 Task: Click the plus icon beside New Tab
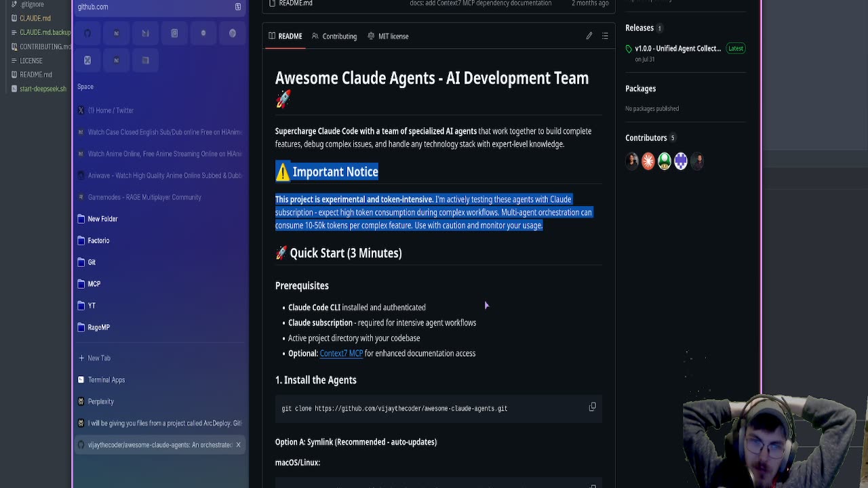point(81,358)
